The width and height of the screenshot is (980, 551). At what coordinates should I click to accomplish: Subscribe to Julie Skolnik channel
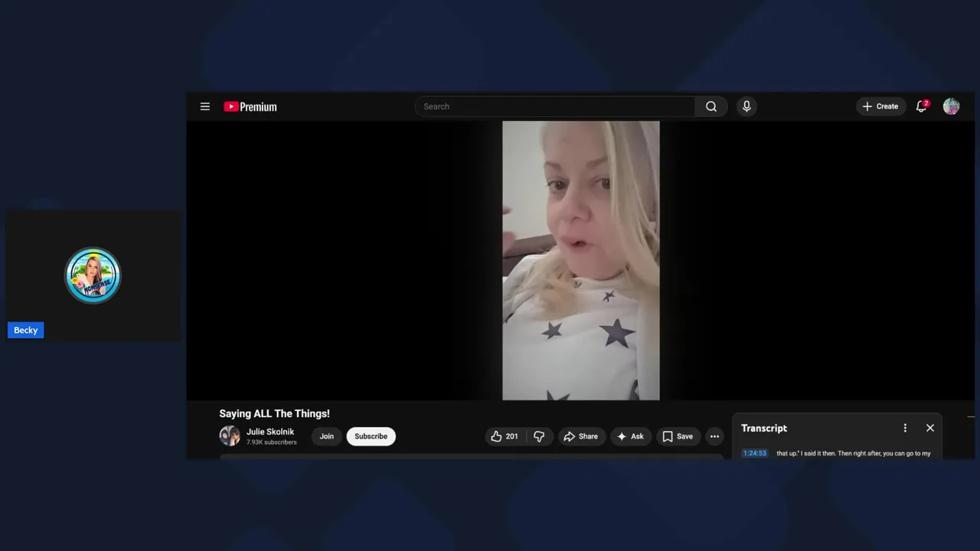click(371, 436)
